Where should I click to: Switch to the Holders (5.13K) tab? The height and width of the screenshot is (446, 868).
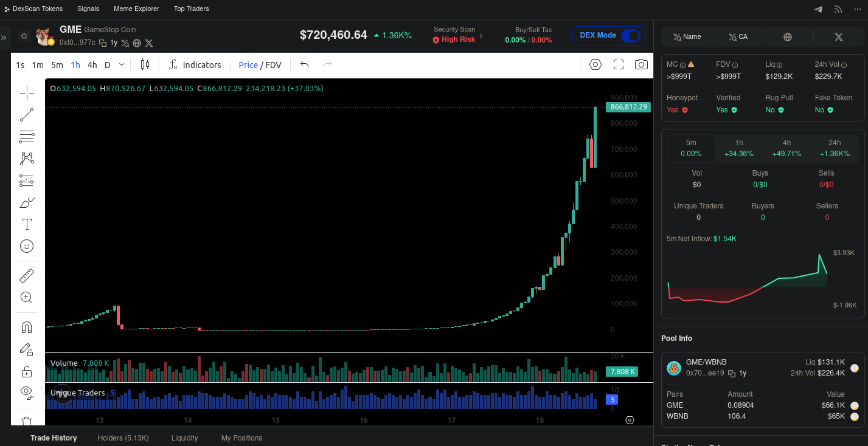pos(123,438)
